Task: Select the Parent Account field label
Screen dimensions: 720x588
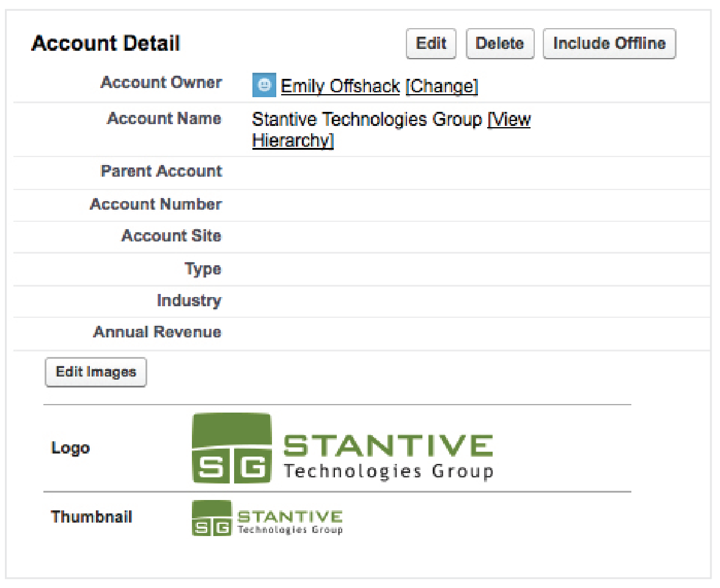Action: point(161,171)
